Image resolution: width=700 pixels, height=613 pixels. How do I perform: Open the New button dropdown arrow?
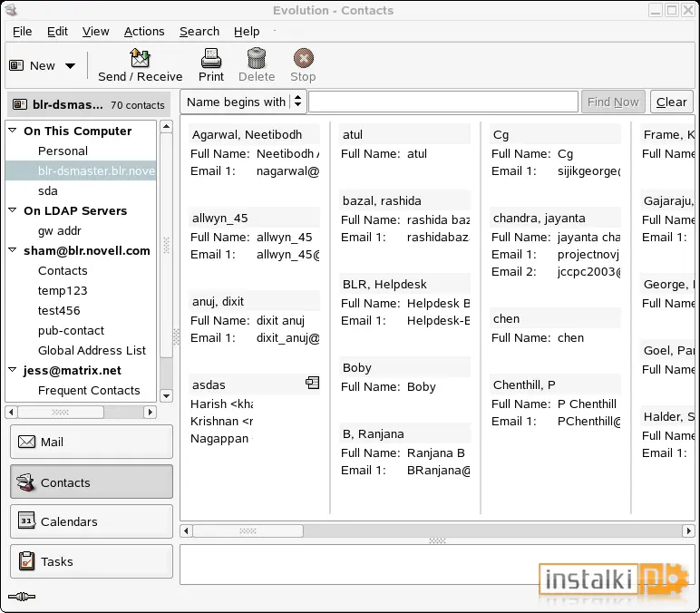coord(70,66)
